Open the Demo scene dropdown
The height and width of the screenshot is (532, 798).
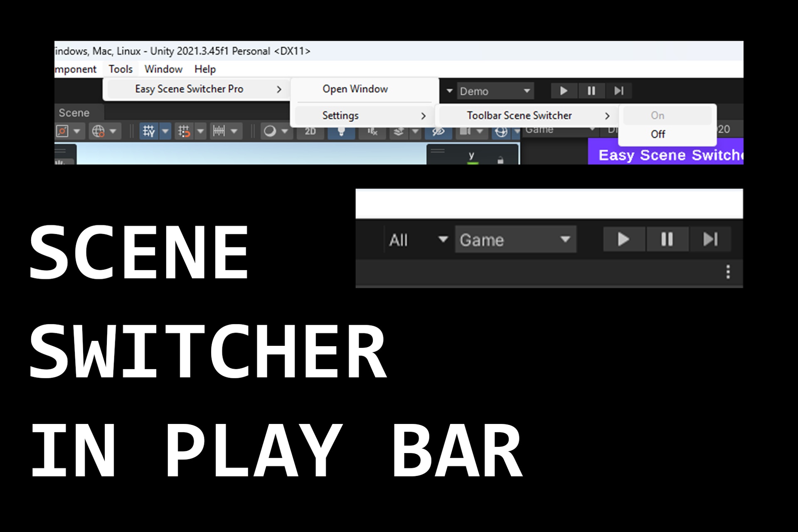pyautogui.click(x=495, y=91)
